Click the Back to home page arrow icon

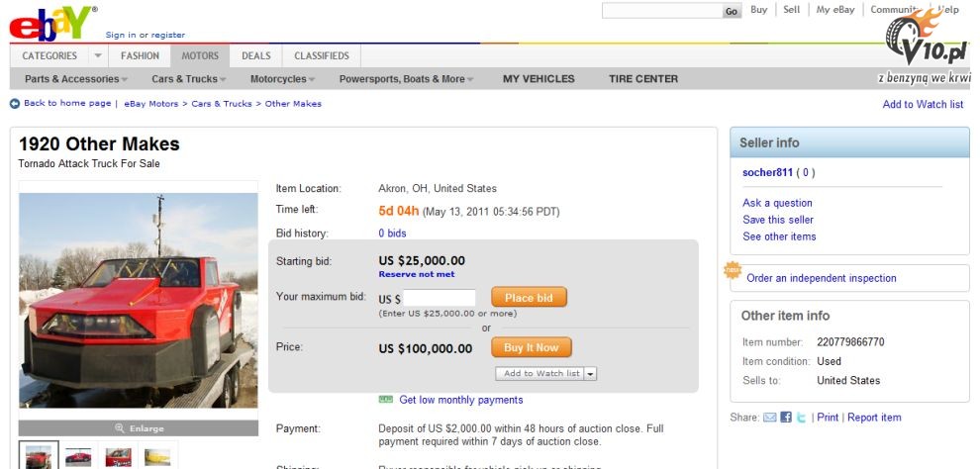coord(15,104)
